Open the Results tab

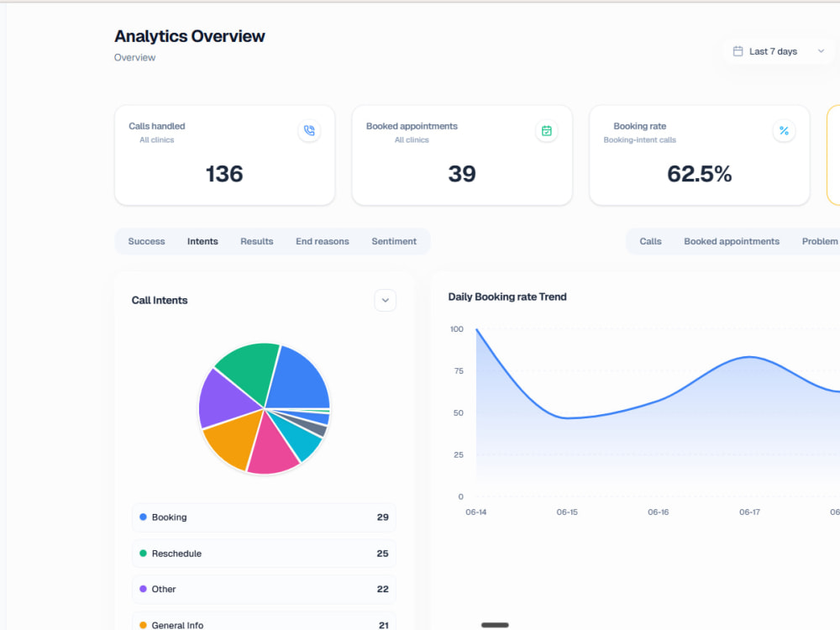pyautogui.click(x=256, y=242)
